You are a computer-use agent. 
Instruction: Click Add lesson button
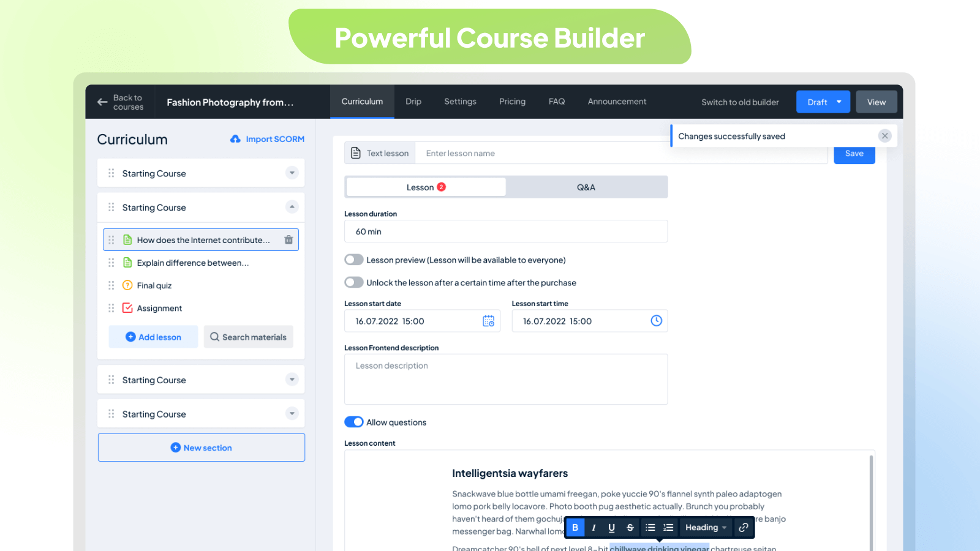click(153, 337)
